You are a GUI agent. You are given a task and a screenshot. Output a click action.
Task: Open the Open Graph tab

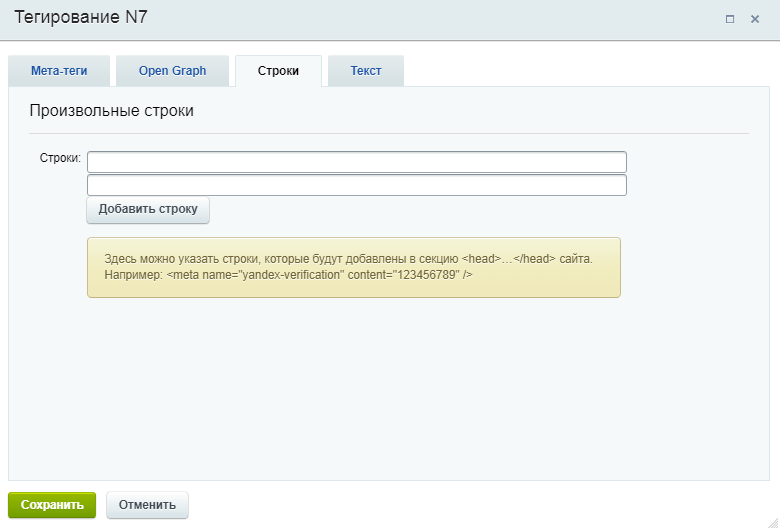tap(172, 71)
